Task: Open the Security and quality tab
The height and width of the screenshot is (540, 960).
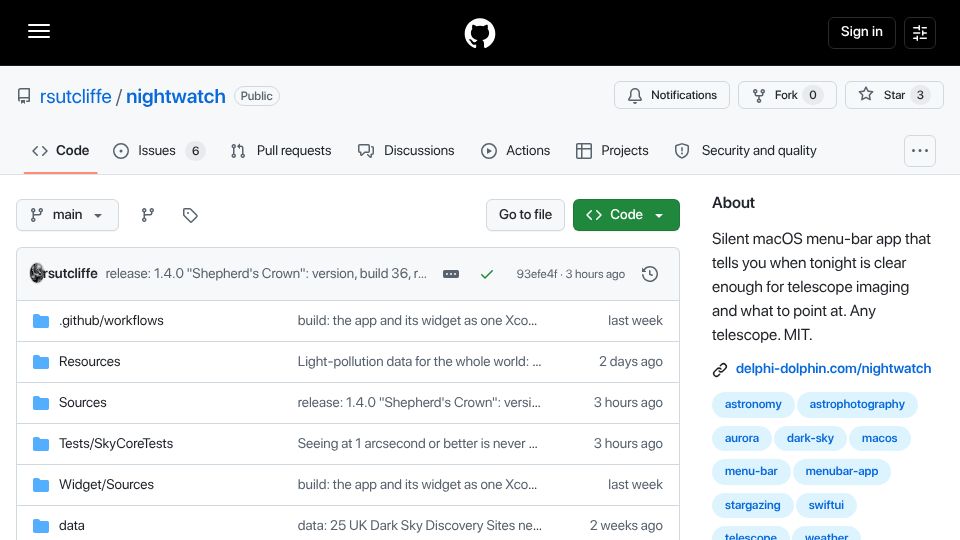Action: (x=746, y=151)
